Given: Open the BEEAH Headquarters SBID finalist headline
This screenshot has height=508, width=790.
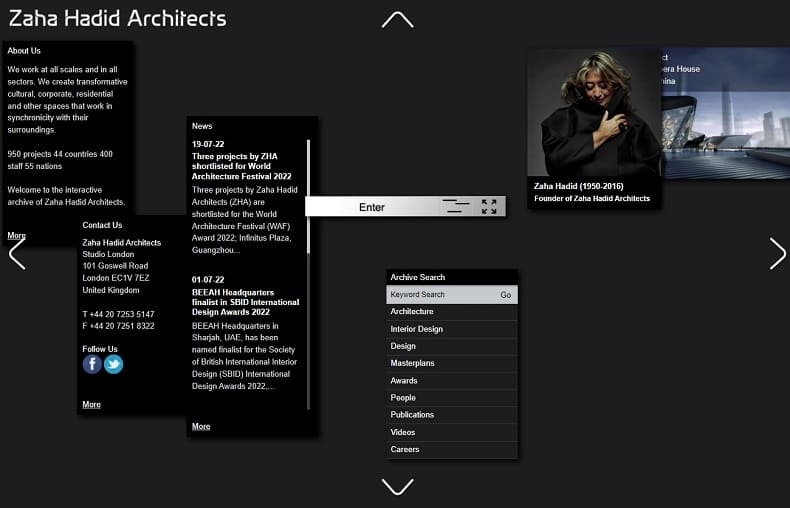Looking at the screenshot, I should 245,302.
